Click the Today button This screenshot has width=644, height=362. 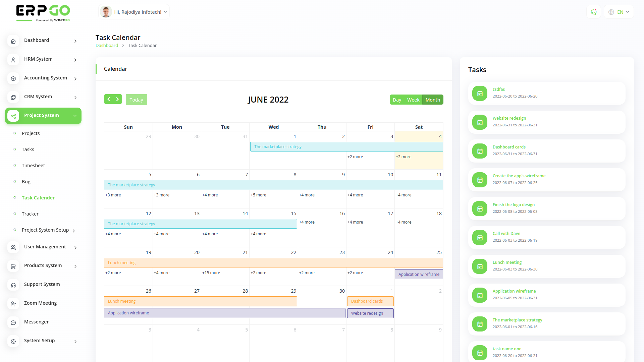click(x=136, y=100)
